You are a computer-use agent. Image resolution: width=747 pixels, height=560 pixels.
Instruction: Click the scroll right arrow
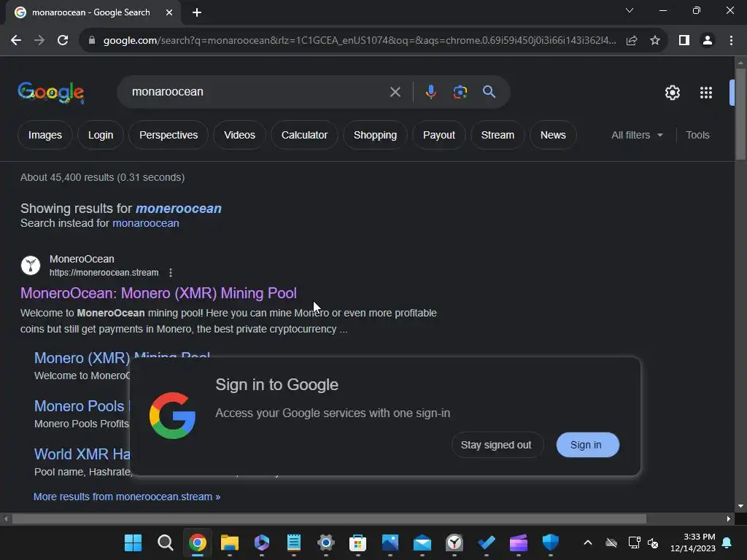coord(729,518)
